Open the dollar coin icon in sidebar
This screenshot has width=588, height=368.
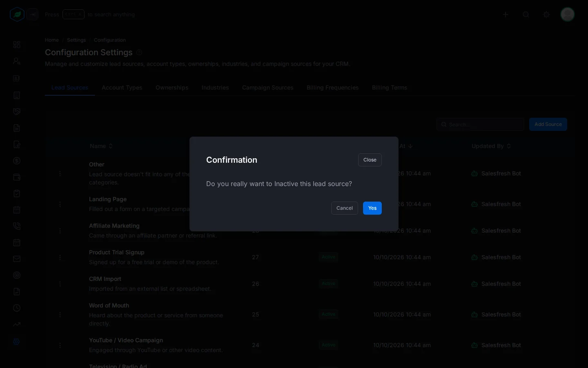pos(17,161)
